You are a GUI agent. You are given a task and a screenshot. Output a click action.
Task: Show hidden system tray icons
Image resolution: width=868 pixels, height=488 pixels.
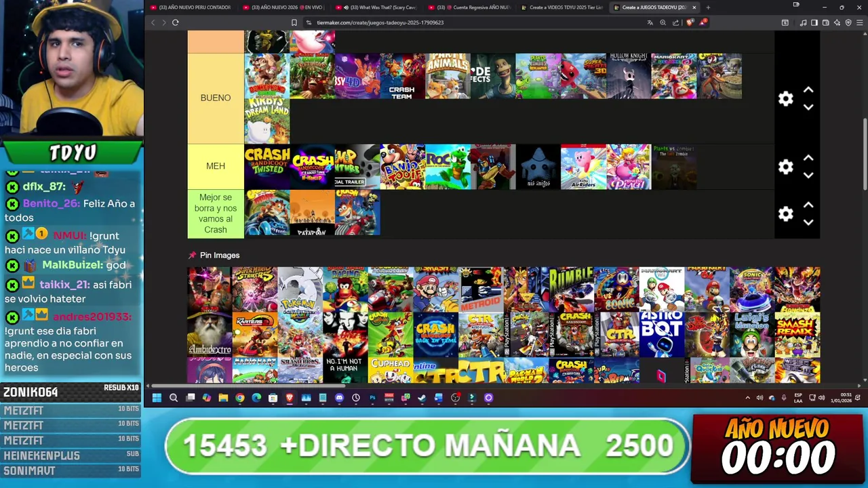coord(747,398)
